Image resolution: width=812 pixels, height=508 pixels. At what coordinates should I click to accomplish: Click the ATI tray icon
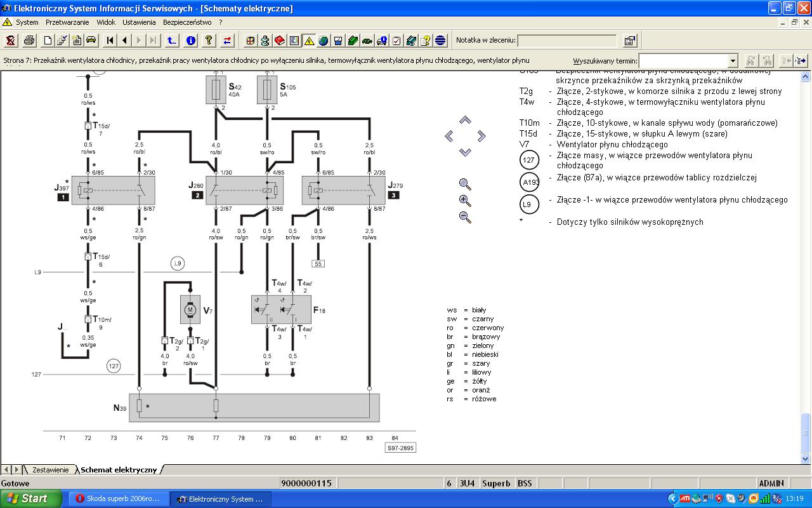(x=685, y=498)
